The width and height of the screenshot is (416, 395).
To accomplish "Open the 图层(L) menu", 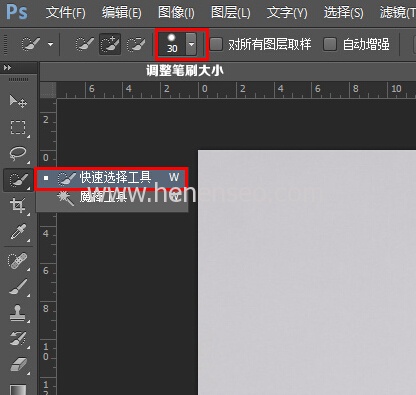I will pyautogui.click(x=231, y=13).
